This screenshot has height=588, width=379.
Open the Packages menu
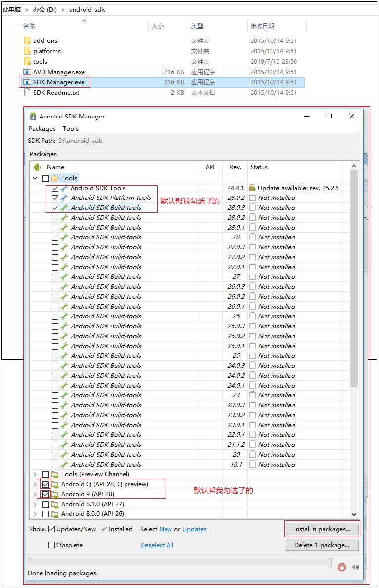(x=42, y=129)
